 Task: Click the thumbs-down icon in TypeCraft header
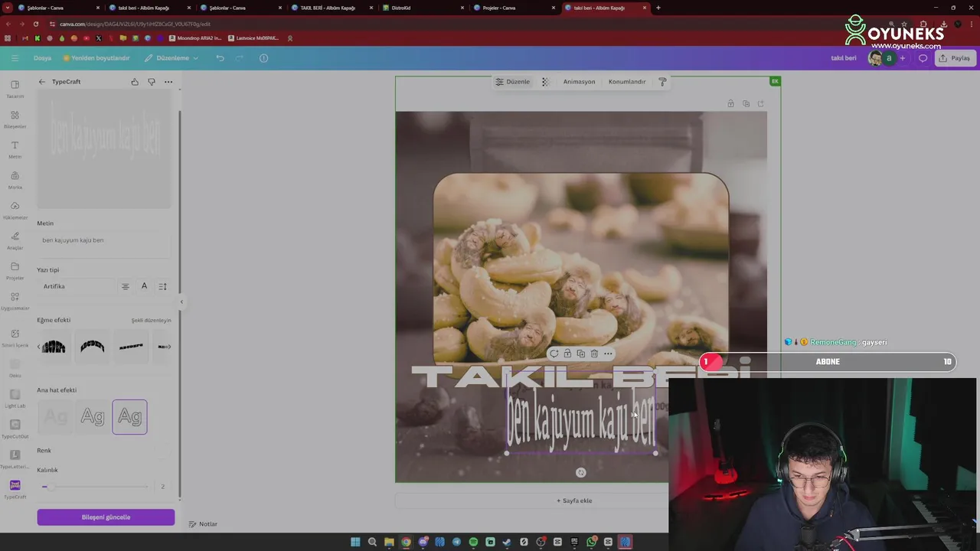click(x=152, y=82)
